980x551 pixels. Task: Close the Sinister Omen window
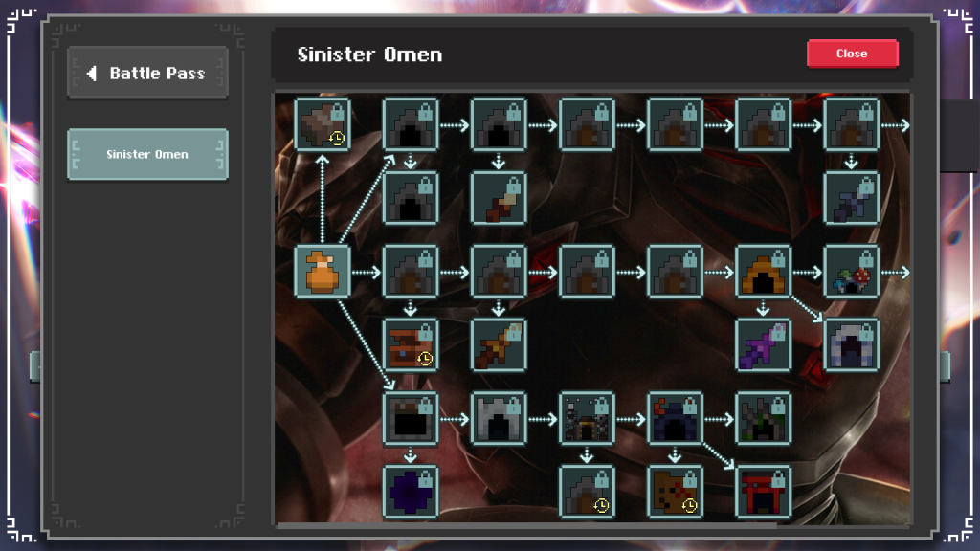pos(852,54)
